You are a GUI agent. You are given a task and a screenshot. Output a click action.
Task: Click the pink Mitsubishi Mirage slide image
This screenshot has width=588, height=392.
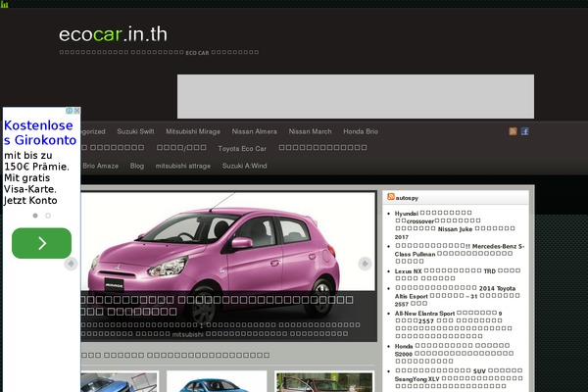[x=228, y=242]
